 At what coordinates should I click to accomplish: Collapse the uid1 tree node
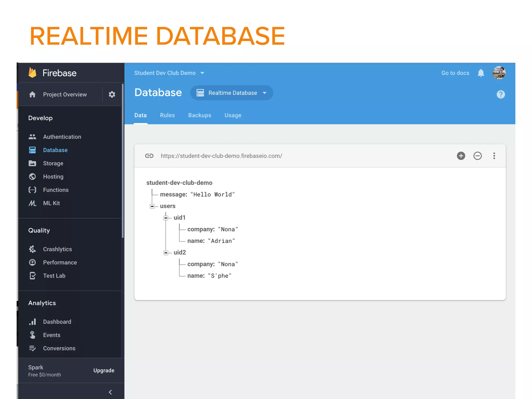(166, 218)
